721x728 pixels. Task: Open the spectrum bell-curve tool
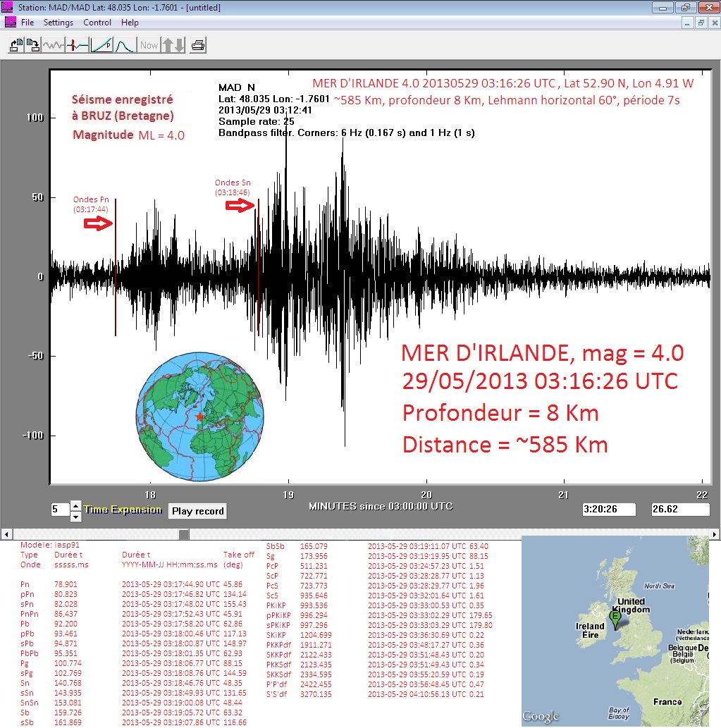coord(124,45)
